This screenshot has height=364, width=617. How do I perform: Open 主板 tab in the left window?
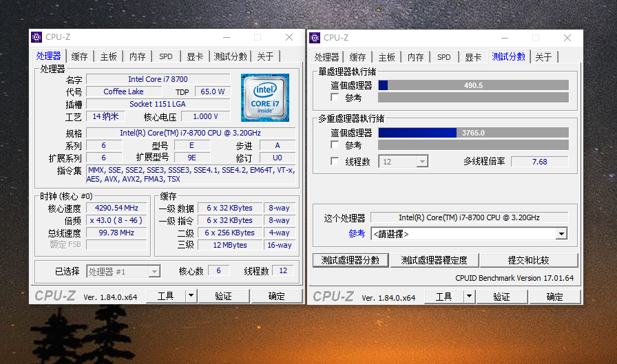click(109, 56)
